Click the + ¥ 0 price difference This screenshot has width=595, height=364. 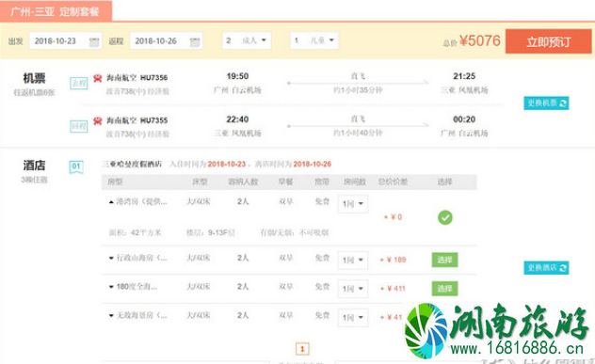click(393, 217)
